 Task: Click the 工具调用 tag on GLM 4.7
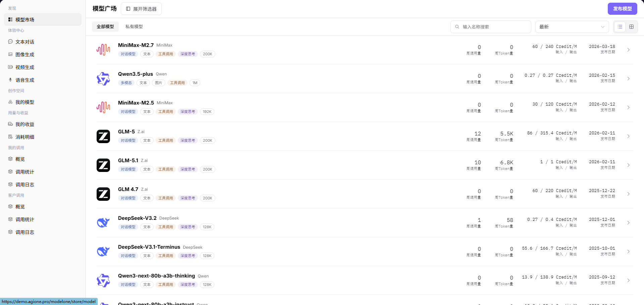pos(166,198)
